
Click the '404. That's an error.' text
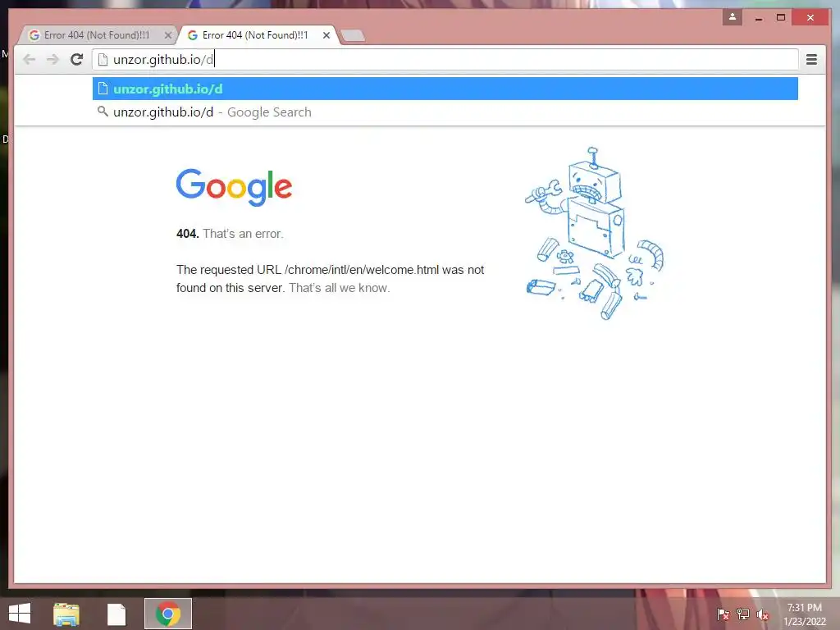pyautogui.click(x=230, y=234)
